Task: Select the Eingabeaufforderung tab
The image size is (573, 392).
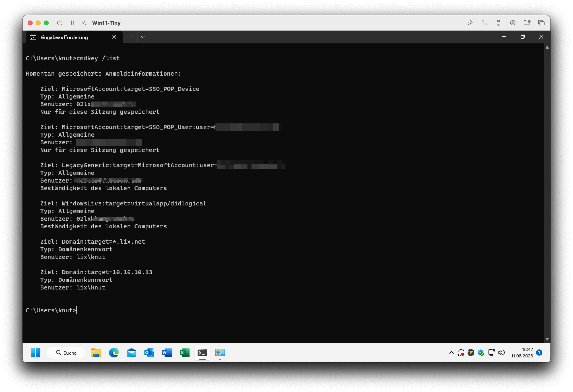Action: tap(74, 37)
